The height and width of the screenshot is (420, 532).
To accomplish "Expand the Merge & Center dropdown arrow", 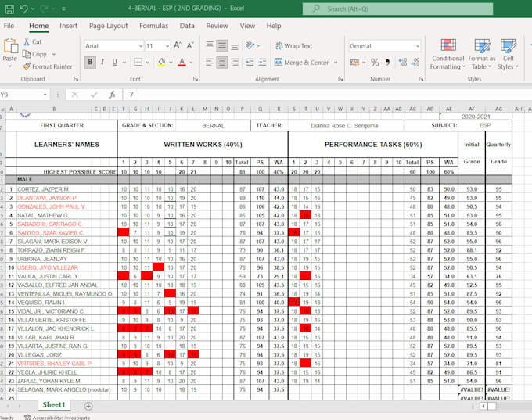I will point(336,63).
